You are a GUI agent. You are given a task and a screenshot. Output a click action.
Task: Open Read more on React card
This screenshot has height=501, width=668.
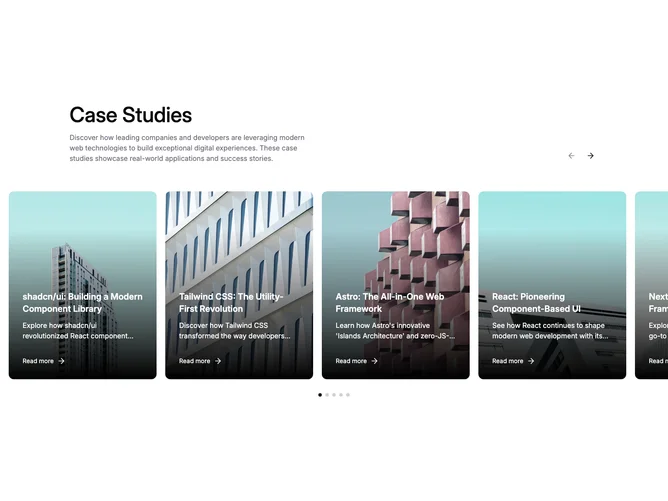point(513,361)
